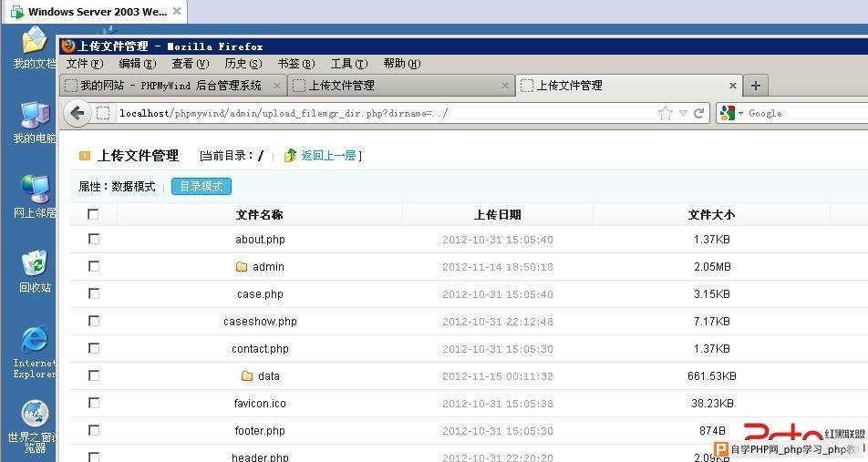This screenshot has width=868, height=462.
Task: Click the file name favicon.ico
Action: [x=260, y=404]
